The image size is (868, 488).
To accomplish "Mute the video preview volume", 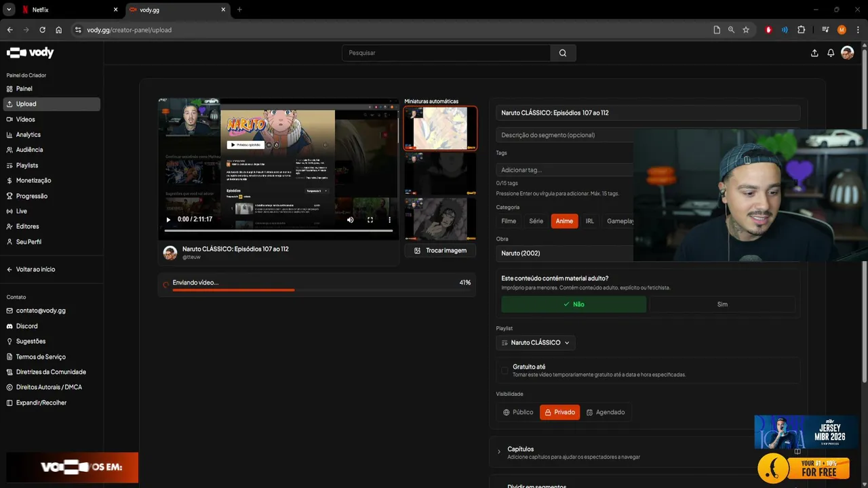I will click(x=350, y=220).
